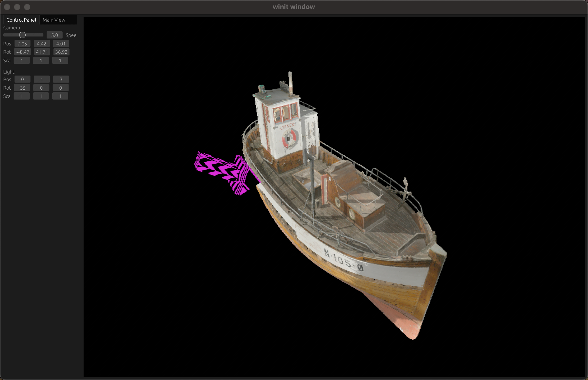Screen dimensions: 588x380
Task: Click the last light Sca field
Action: point(60,96)
